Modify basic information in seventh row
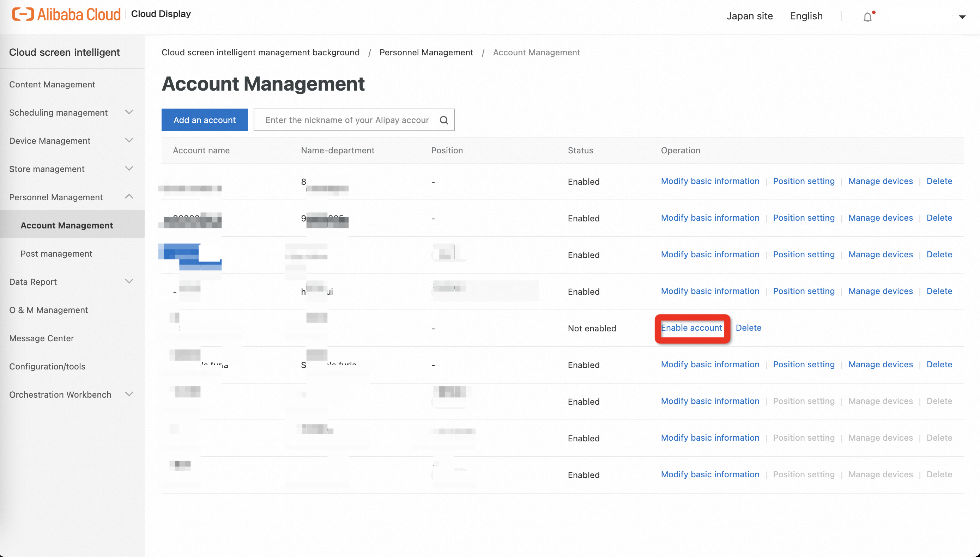Screen dimensions: 980x557 point(710,401)
